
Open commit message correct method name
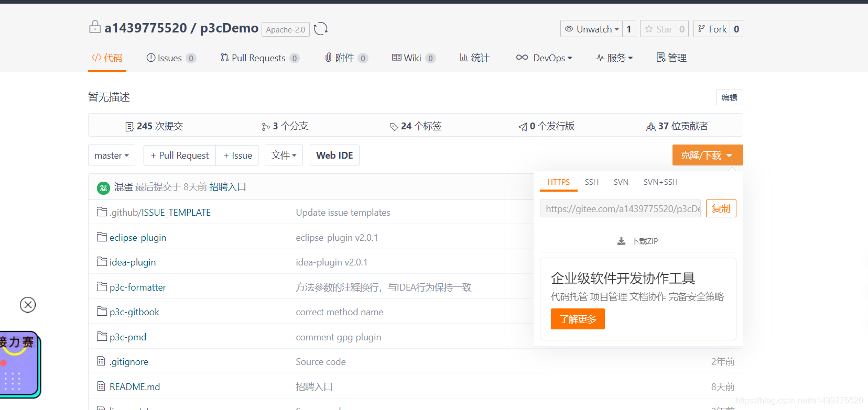(339, 312)
